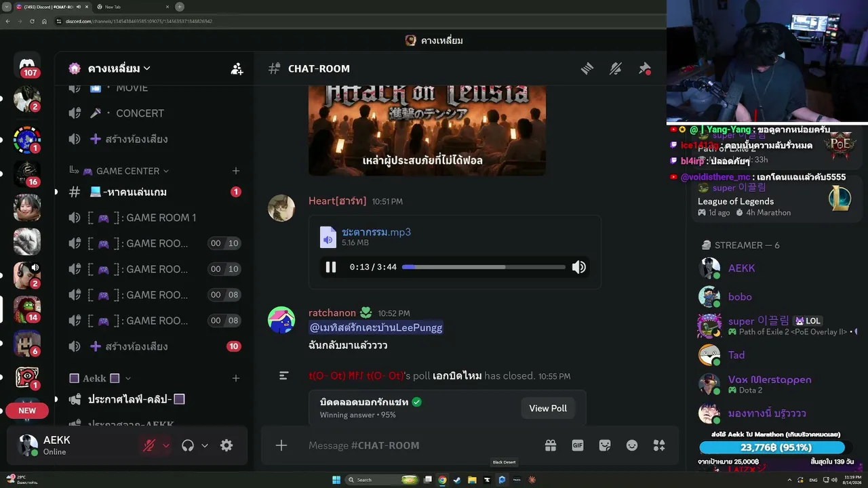Viewport: 868px width, 488px height.
Task: Create a channel in Aekk category
Action: coord(236,378)
